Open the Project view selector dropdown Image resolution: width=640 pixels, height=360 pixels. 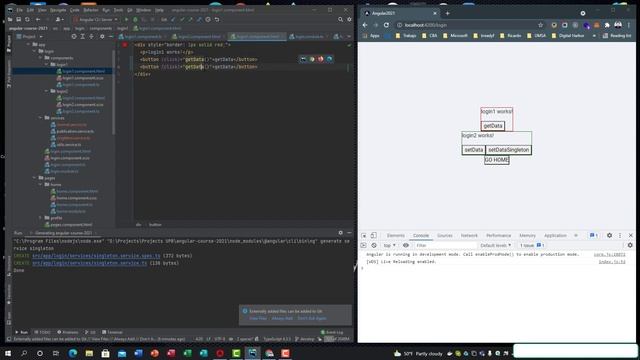(29, 36)
